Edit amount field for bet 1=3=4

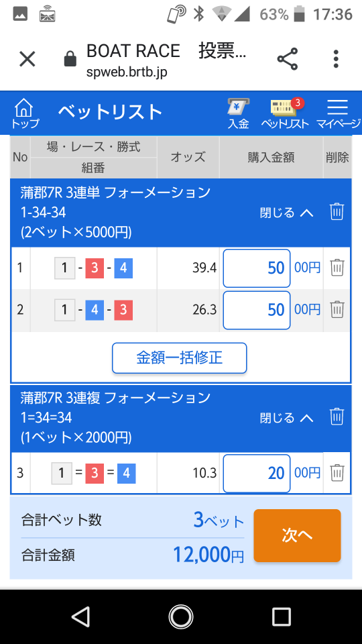[257, 473]
